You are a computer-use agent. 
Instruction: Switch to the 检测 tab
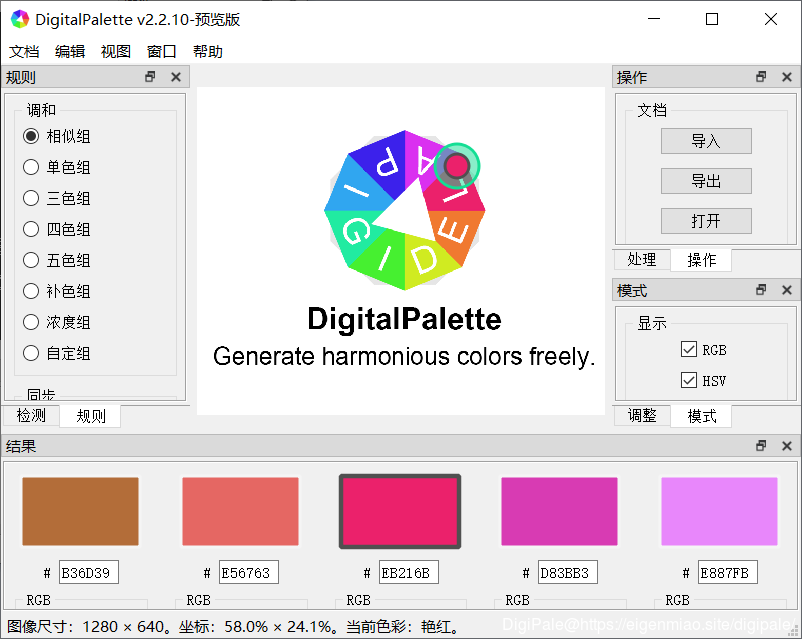tap(31, 415)
